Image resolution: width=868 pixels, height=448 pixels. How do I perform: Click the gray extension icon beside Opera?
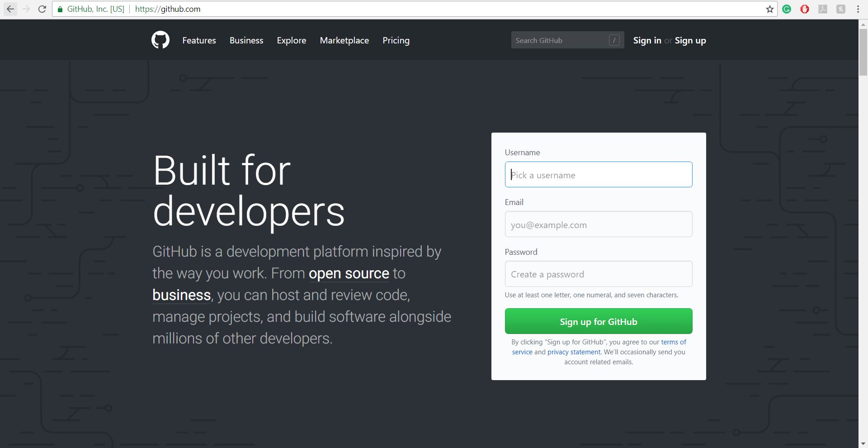tap(823, 9)
